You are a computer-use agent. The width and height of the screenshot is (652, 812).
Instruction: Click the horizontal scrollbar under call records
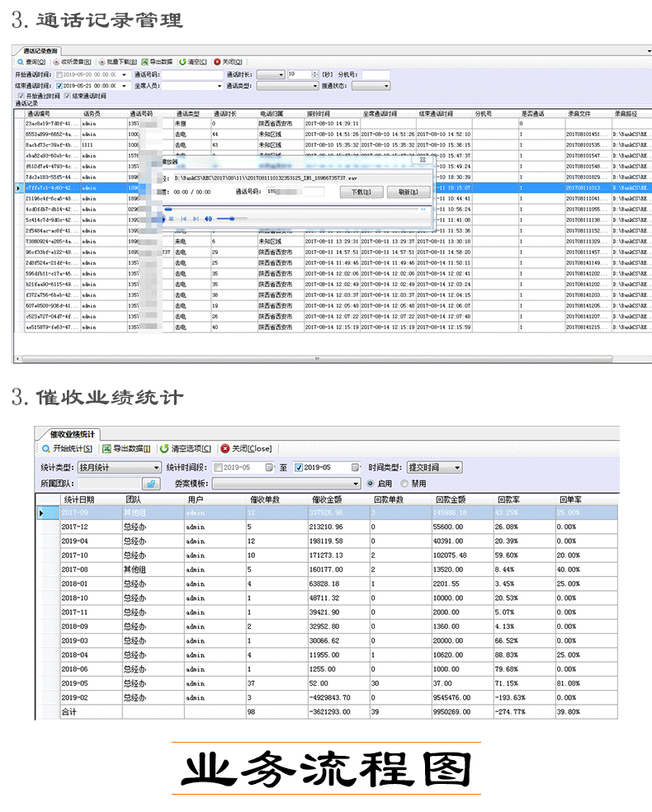coord(317,358)
